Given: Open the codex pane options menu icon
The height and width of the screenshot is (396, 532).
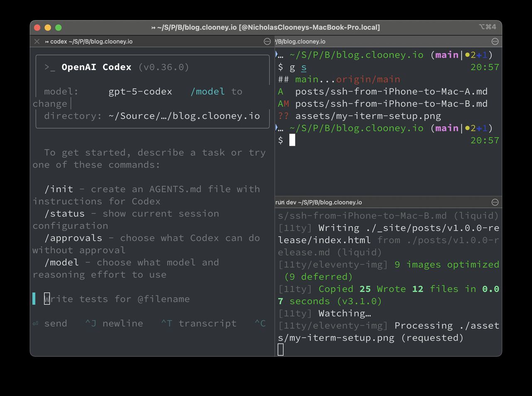Looking at the screenshot, I should pyautogui.click(x=267, y=42).
